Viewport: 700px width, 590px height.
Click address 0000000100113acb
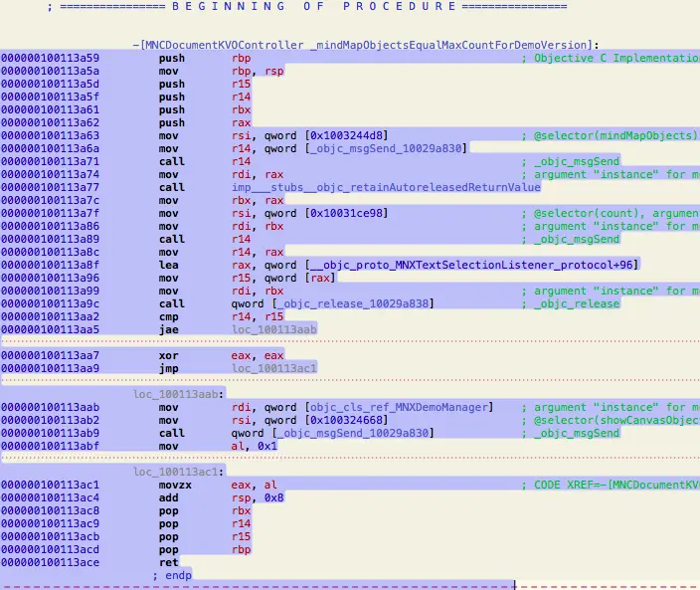[x=50, y=537]
